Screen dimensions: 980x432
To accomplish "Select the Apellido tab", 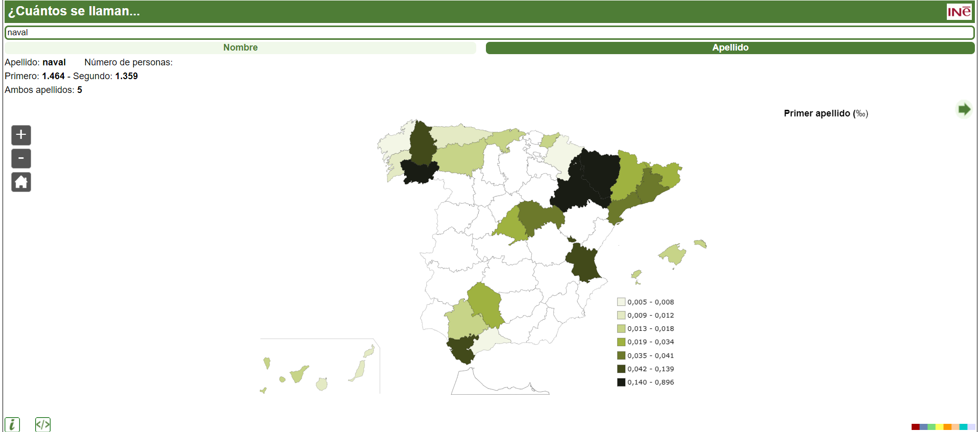I will pos(730,47).
